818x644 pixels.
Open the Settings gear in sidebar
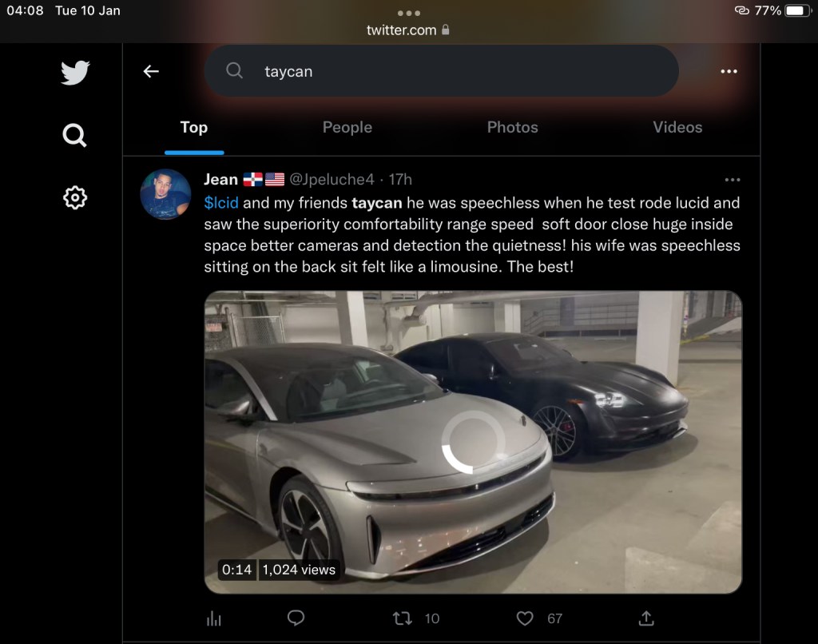[x=75, y=197]
